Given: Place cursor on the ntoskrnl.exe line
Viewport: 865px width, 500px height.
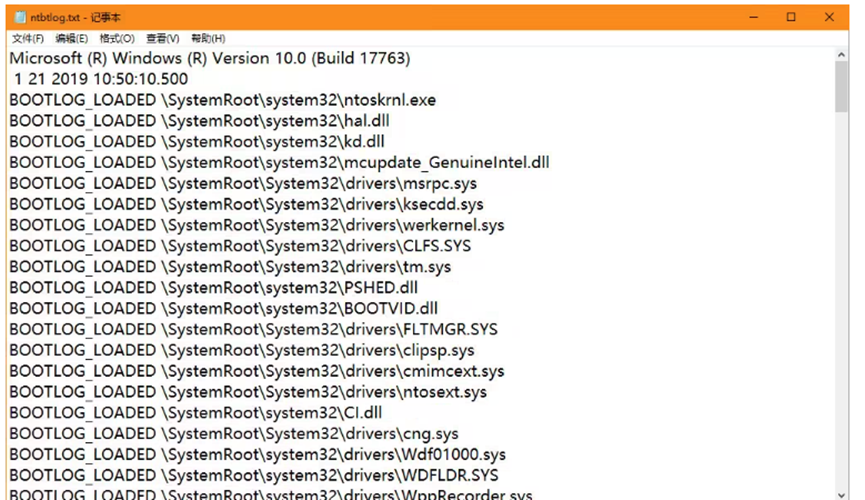Looking at the screenshot, I should [223, 100].
